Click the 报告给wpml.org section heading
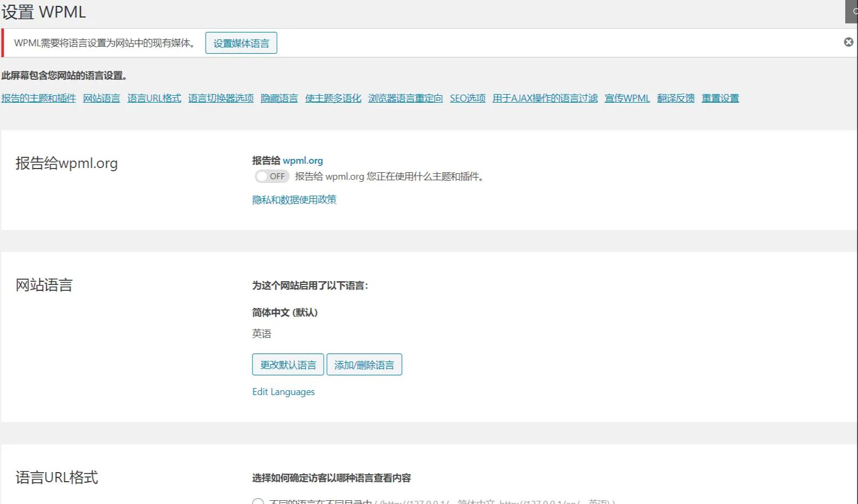This screenshot has width=858, height=504. 66,163
